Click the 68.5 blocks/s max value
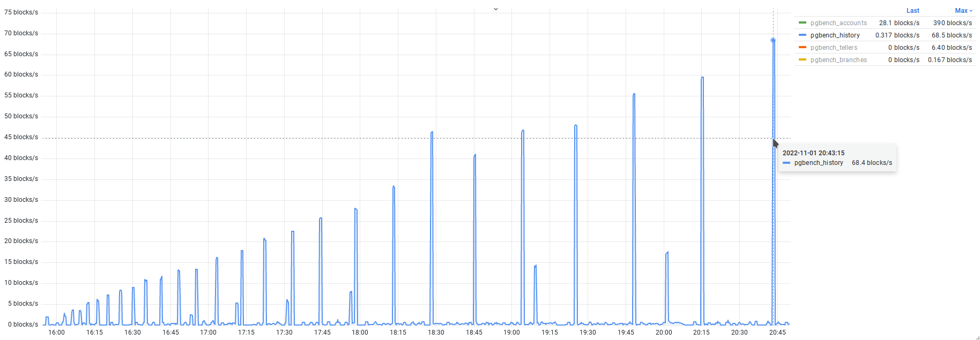The image size is (980, 340). [x=952, y=35]
